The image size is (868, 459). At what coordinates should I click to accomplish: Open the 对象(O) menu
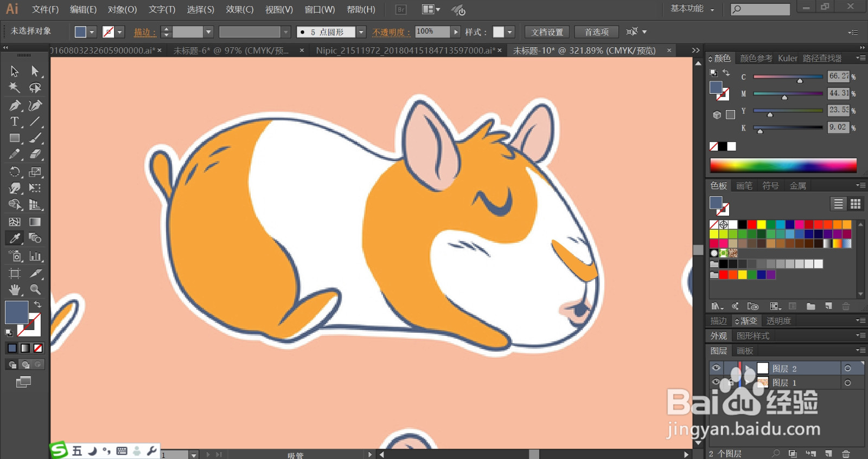coord(122,9)
